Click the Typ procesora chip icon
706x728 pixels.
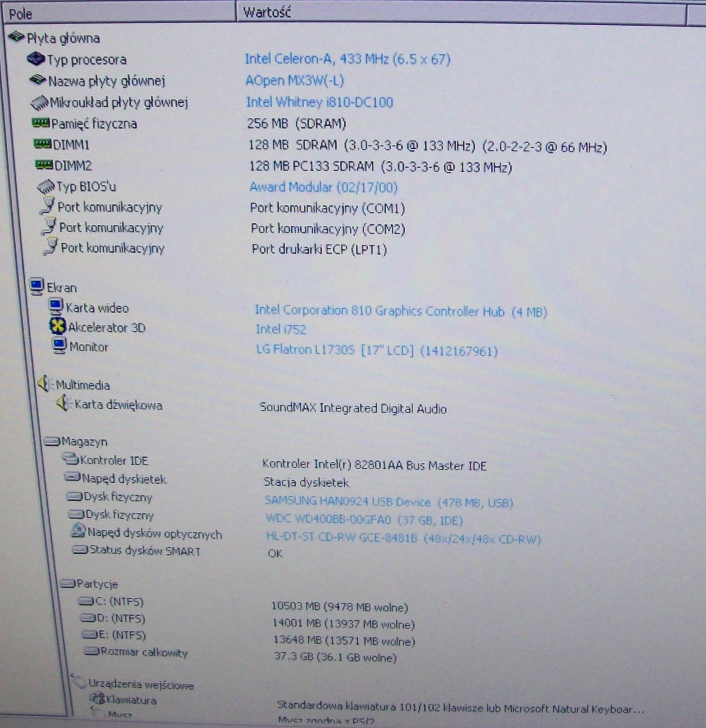coord(36,58)
